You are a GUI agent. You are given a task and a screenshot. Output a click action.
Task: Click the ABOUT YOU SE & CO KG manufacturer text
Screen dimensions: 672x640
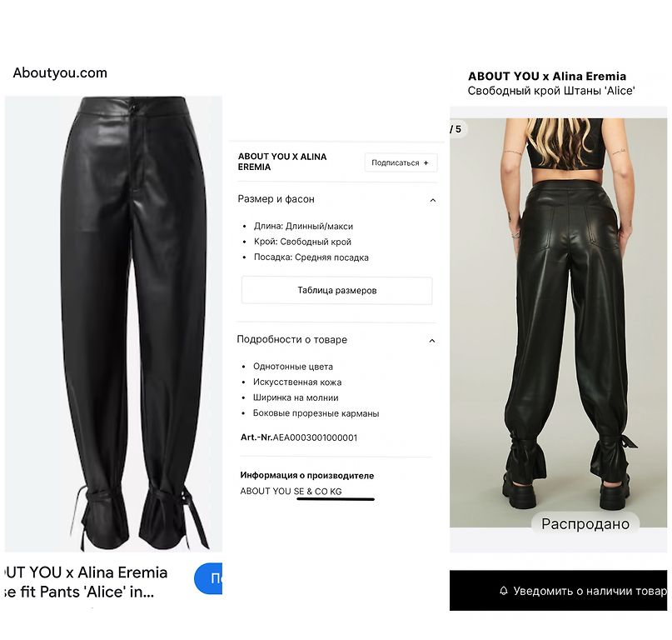(x=291, y=491)
